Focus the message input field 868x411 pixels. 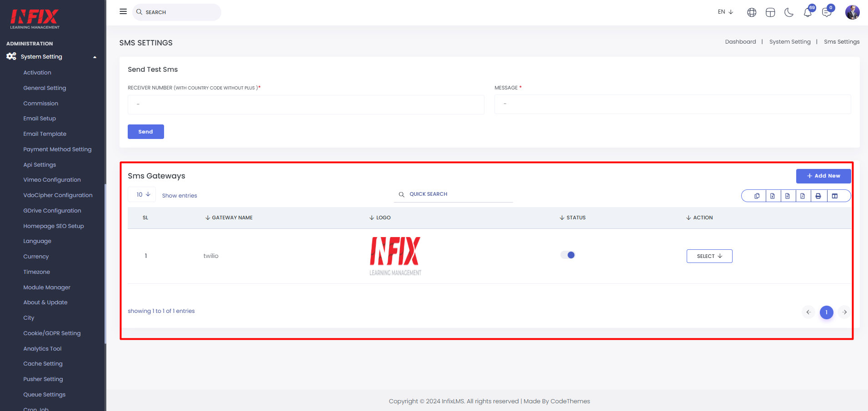click(x=673, y=104)
